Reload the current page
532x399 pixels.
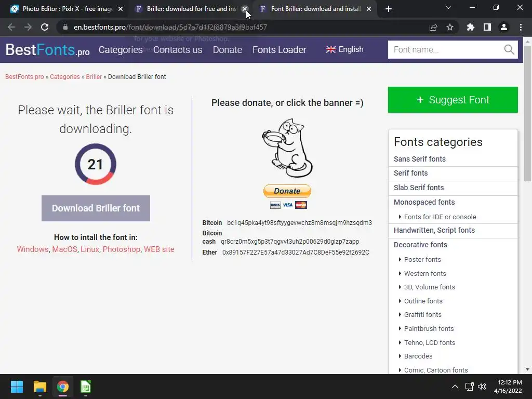(45, 27)
